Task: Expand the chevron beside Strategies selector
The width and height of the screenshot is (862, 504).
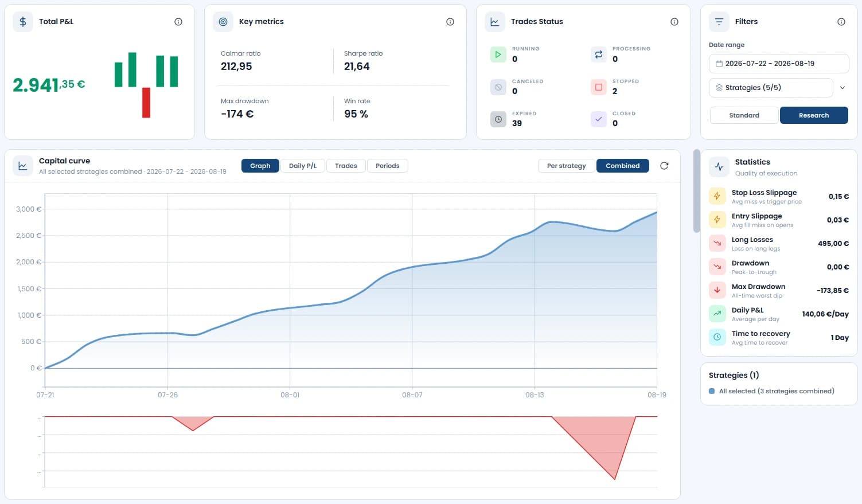Action: (x=843, y=88)
